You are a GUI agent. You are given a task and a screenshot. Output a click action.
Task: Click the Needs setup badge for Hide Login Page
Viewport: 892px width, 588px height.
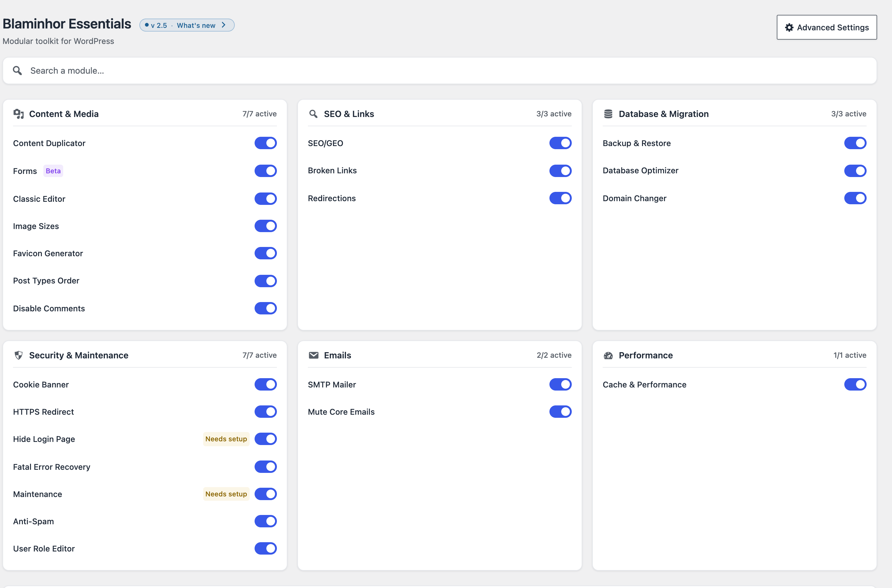226,439
